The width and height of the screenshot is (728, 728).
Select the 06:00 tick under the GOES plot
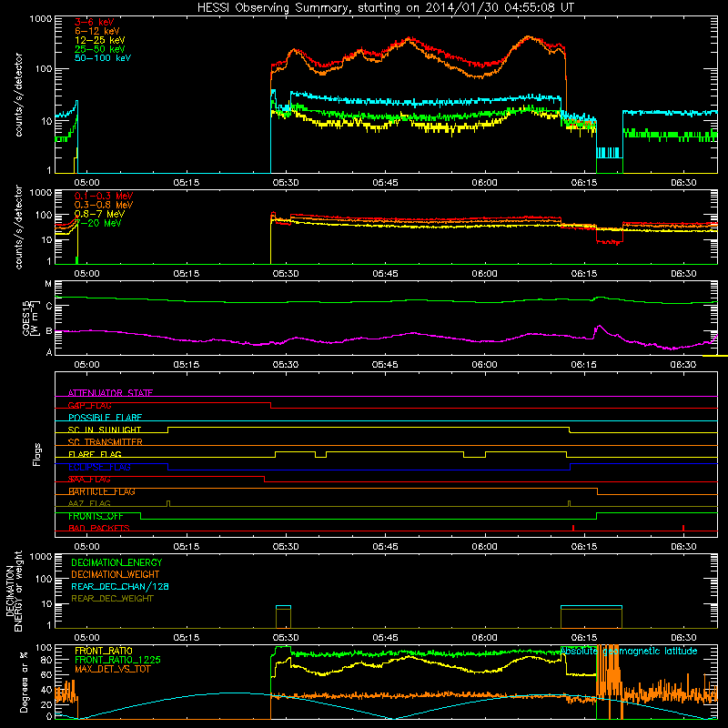[x=485, y=365]
